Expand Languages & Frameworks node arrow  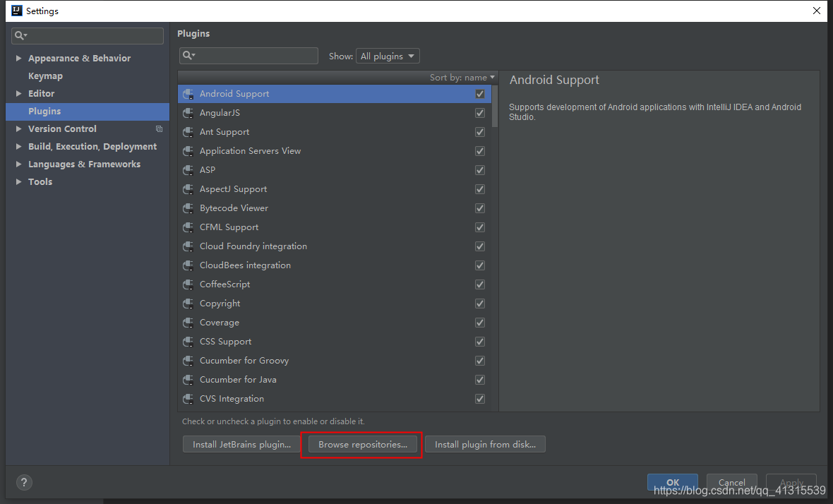18,164
